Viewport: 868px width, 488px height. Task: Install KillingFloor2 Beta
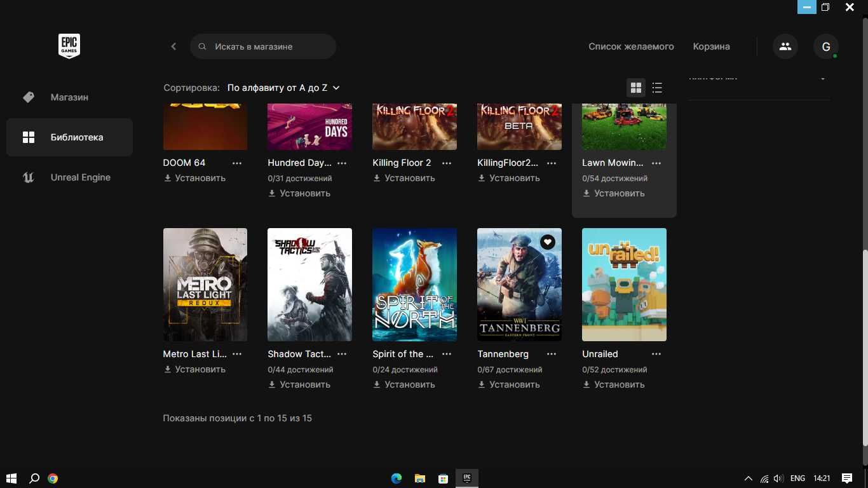(x=509, y=178)
